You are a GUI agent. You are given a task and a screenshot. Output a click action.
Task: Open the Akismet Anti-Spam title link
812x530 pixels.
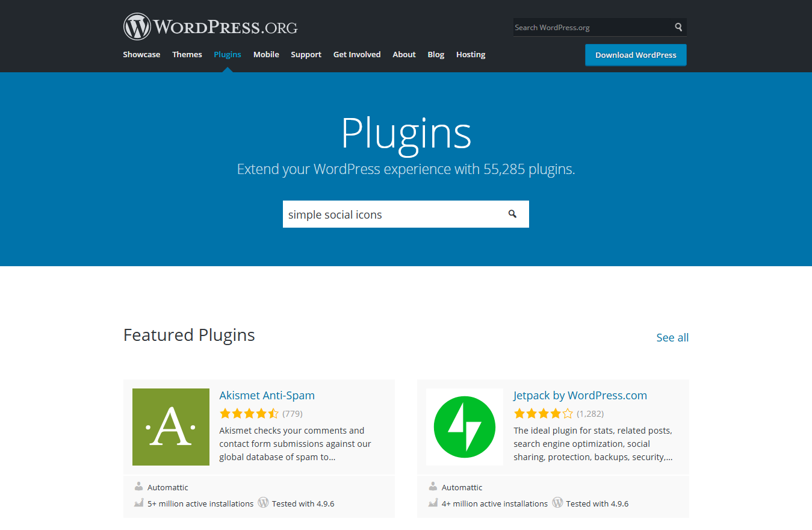267,395
